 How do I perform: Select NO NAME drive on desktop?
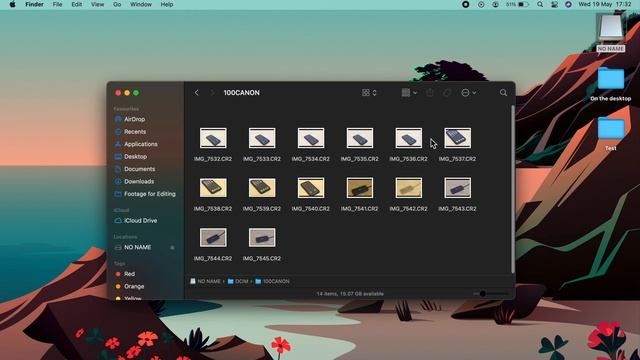(611, 33)
